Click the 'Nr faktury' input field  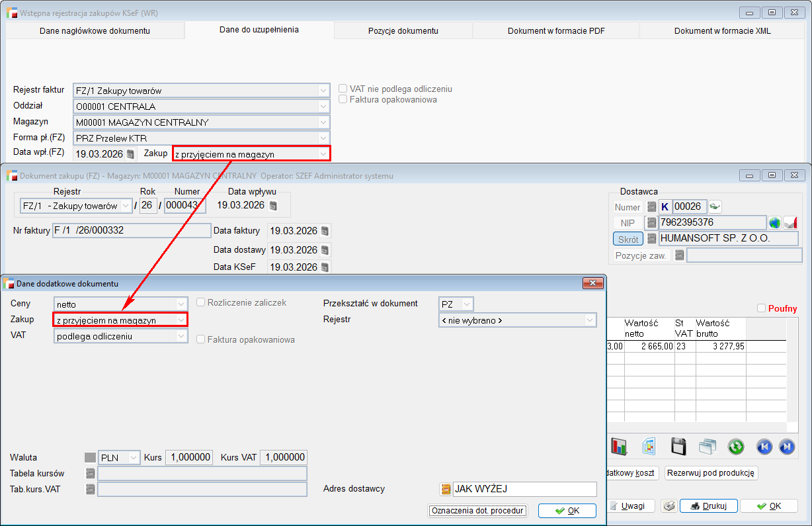132,231
